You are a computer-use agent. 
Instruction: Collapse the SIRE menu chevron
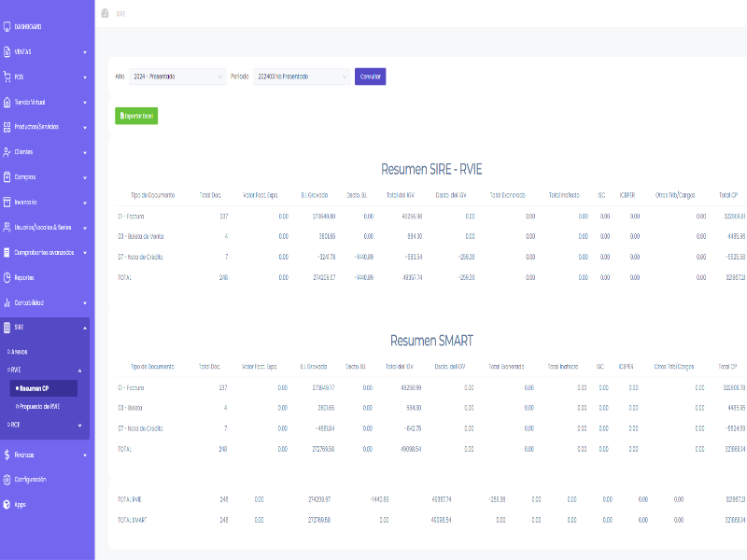pos(85,328)
